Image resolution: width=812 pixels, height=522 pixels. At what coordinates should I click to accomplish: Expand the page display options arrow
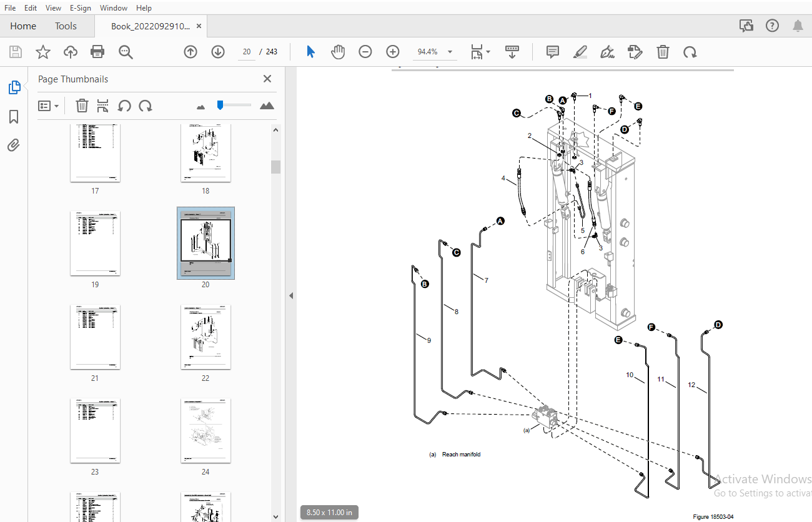coord(488,52)
